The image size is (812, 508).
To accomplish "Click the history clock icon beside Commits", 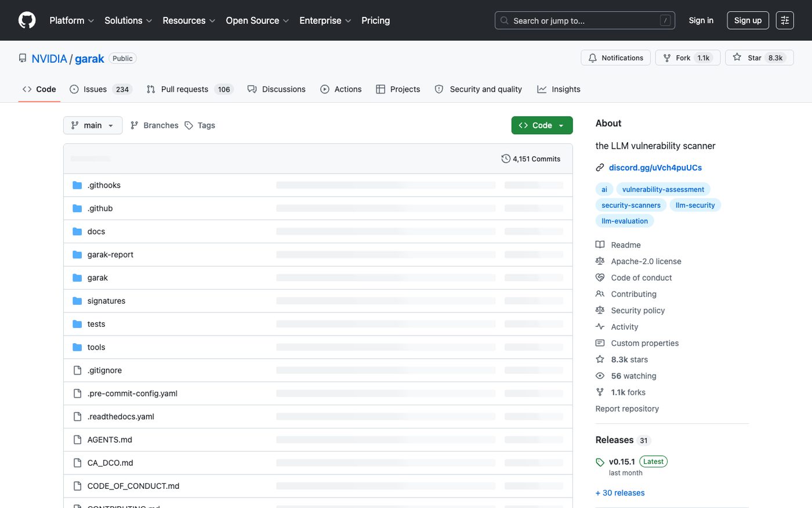I will coord(506,158).
